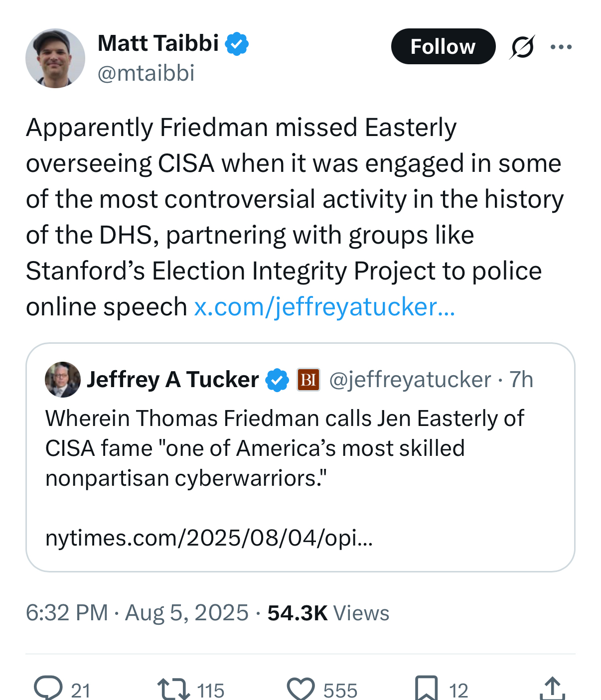The image size is (601, 700).
Task: Like the post with the heart icon
Action: [x=300, y=689]
